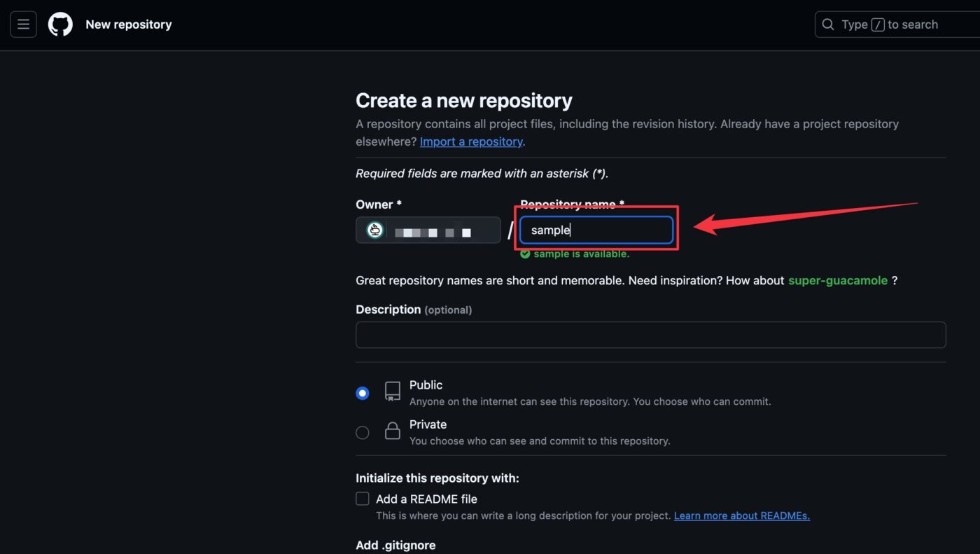The width and height of the screenshot is (980, 554).
Task: Focus the 'Type / to search' box
Action: click(897, 25)
